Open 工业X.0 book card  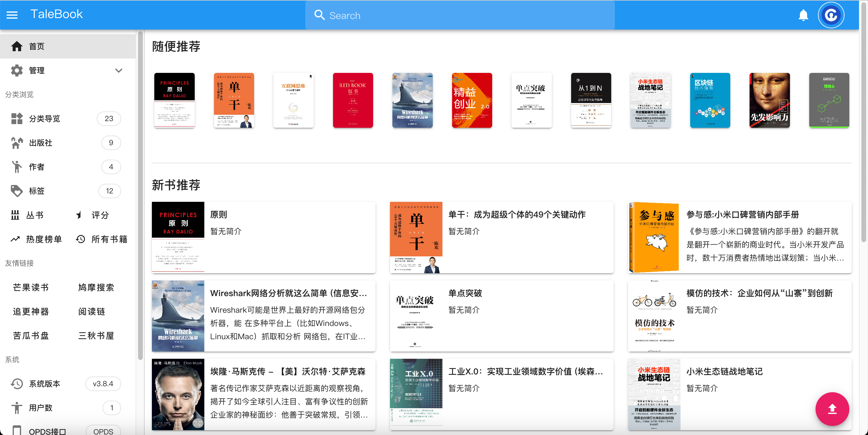click(502, 394)
